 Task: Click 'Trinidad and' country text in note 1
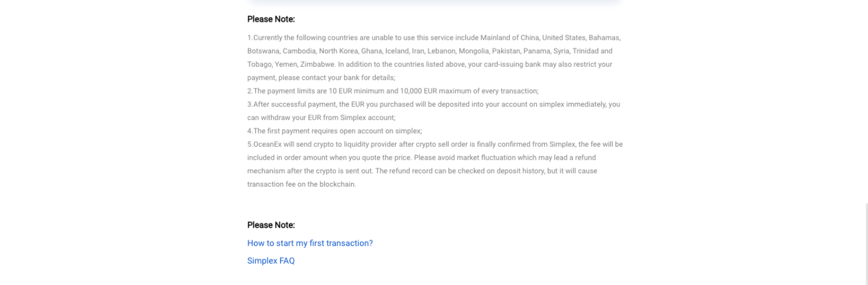(x=592, y=51)
